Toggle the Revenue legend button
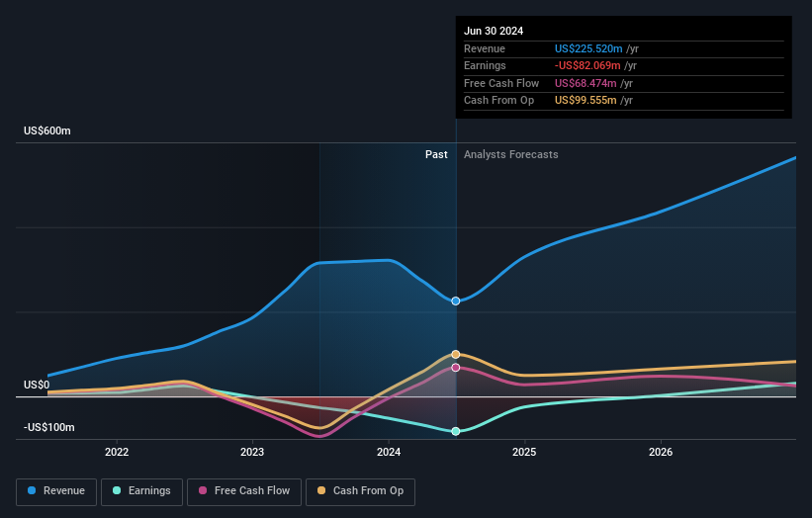This screenshot has height=518, width=812. coord(56,491)
